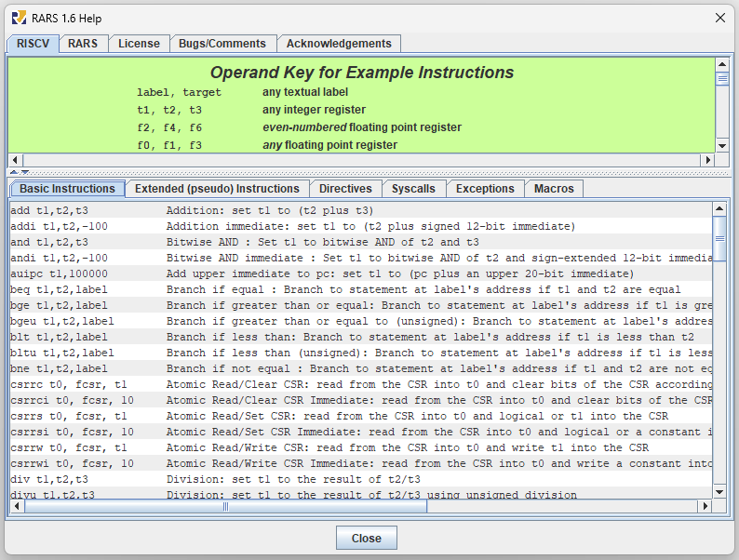
Task: Select the 'addi t1,t2,-100' row
Action: (361, 226)
